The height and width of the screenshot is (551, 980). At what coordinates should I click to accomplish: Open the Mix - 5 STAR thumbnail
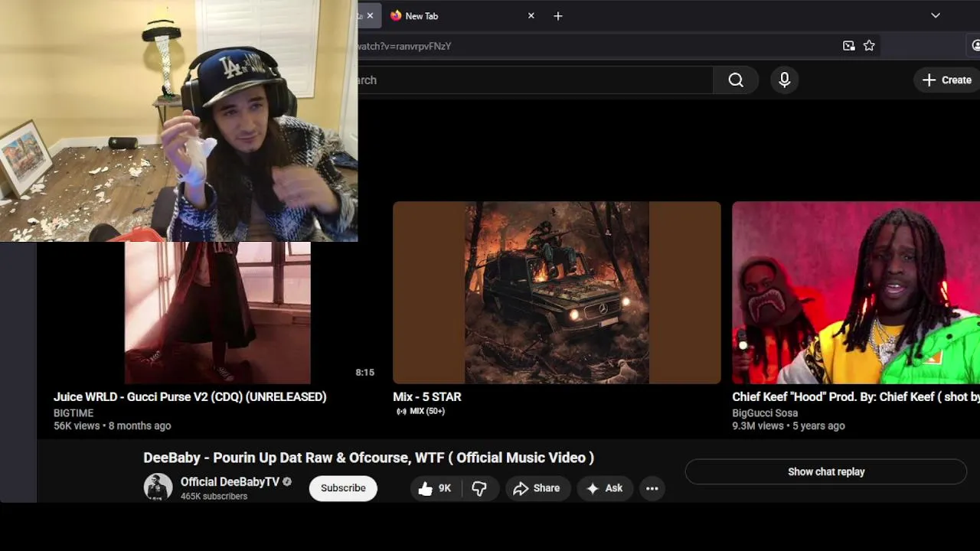point(557,292)
